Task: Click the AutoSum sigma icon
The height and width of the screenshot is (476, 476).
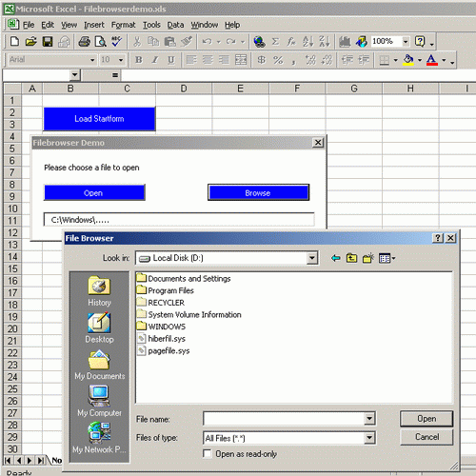Action: pos(275,42)
